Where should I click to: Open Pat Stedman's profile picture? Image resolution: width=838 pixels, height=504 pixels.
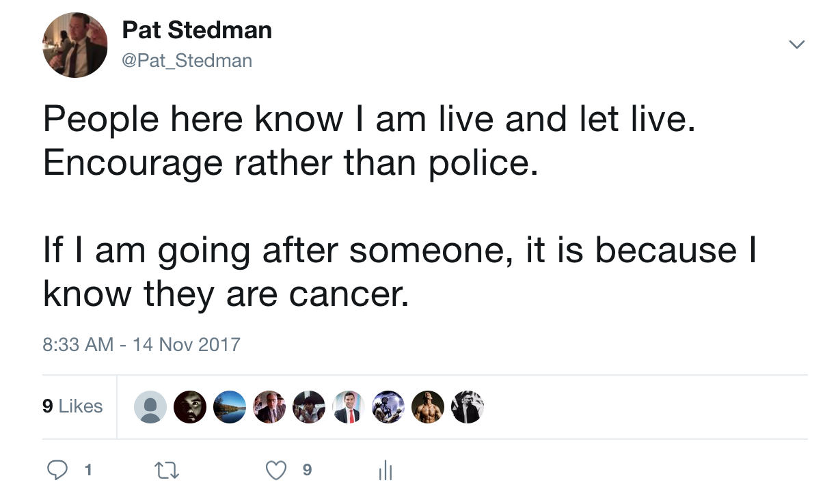click(x=75, y=45)
